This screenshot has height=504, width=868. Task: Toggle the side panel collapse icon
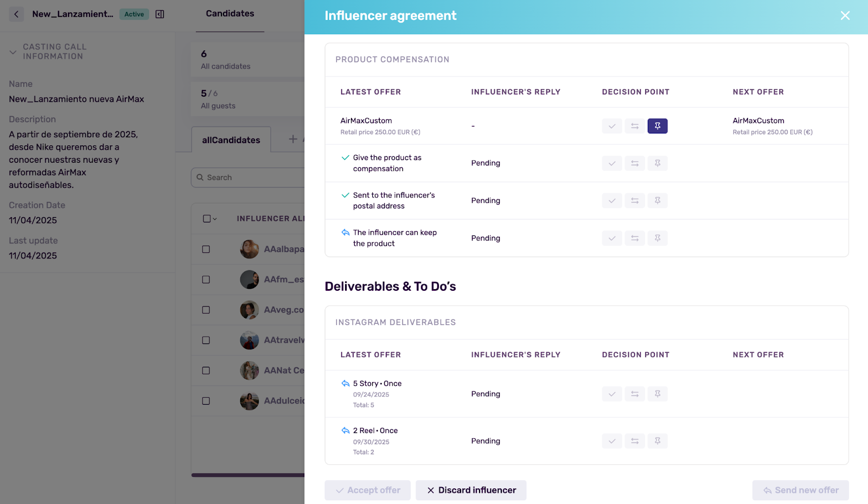coord(159,14)
